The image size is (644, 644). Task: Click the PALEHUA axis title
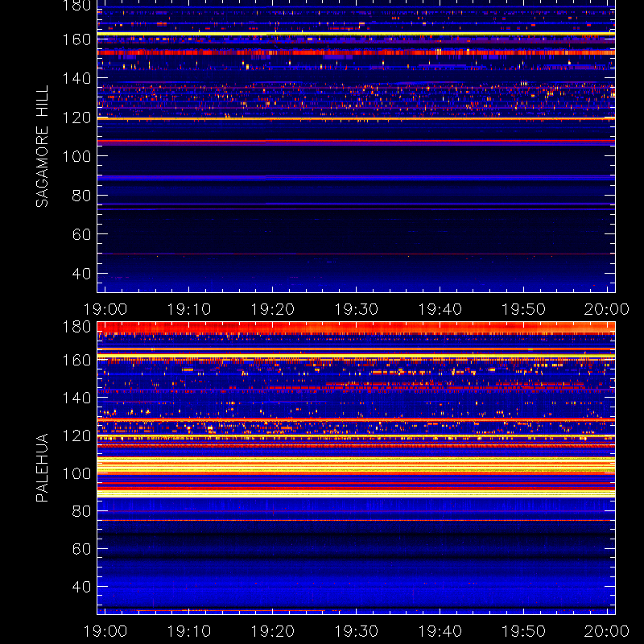[x=42, y=468]
